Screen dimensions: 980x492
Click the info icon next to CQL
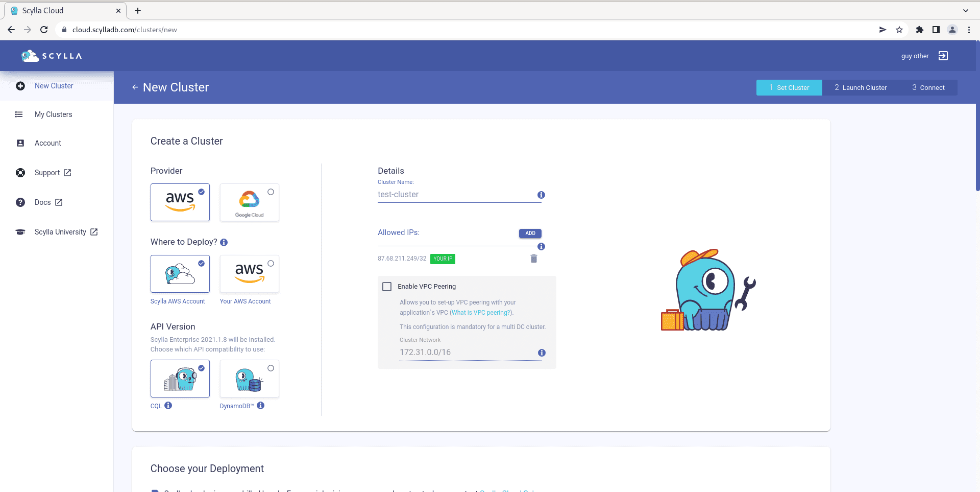pyautogui.click(x=168, y=405)
